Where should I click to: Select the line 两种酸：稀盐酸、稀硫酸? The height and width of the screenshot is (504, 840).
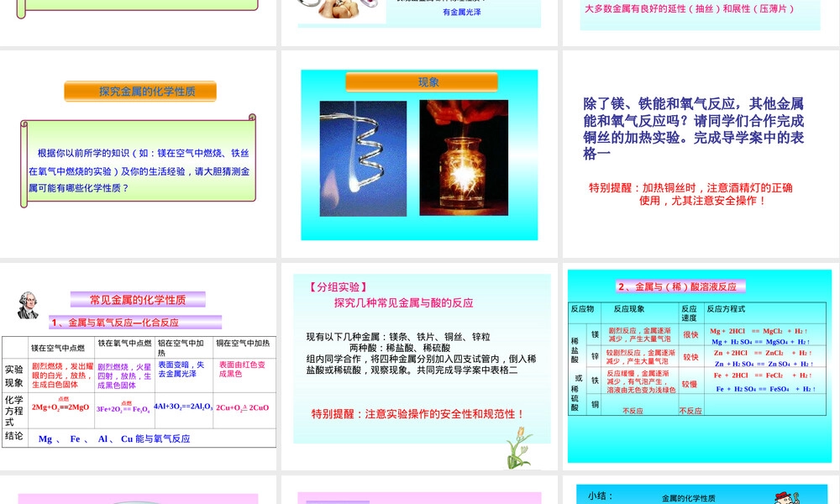coord(400,348)
